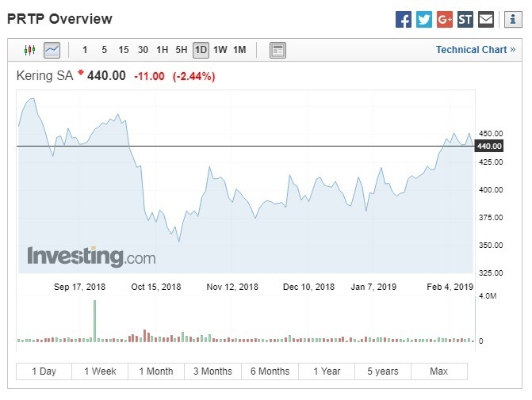The width and height of the screenshot is (532, 400).
Task: Click Nov 12, 2018 axis label
Action: point(232,287)
